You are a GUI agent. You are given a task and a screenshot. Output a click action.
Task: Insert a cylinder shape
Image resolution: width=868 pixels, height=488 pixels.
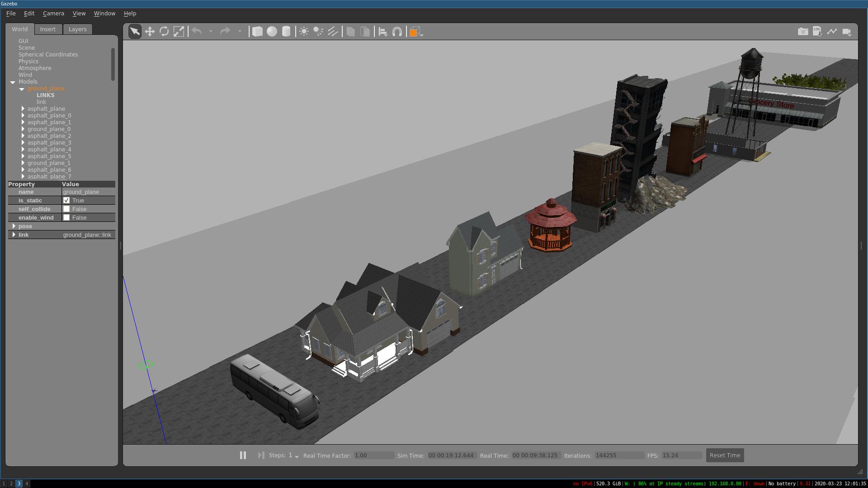coord(286,32)
